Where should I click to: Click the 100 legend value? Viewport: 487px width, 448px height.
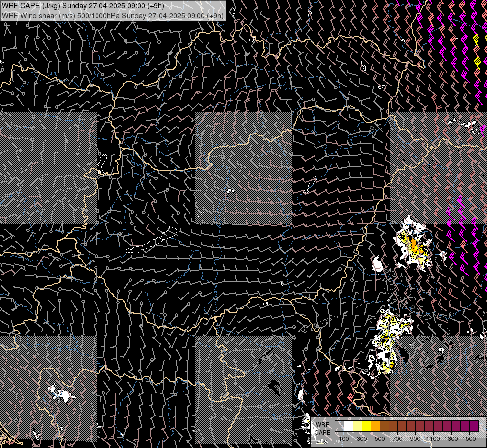344,439
